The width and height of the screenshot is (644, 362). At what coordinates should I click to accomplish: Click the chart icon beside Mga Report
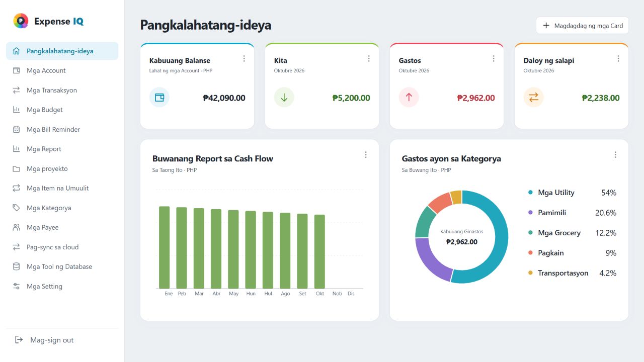[16, 149]
